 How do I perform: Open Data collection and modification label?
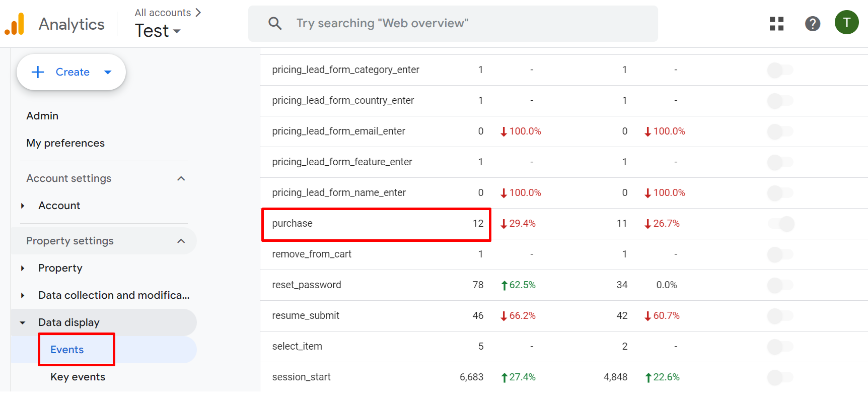pos(114,295)
